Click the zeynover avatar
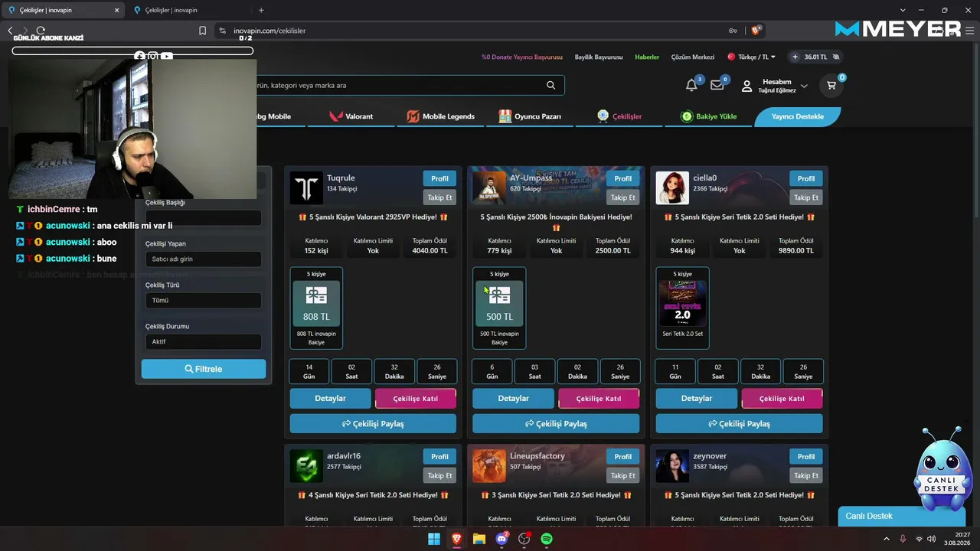 (672, 466)
